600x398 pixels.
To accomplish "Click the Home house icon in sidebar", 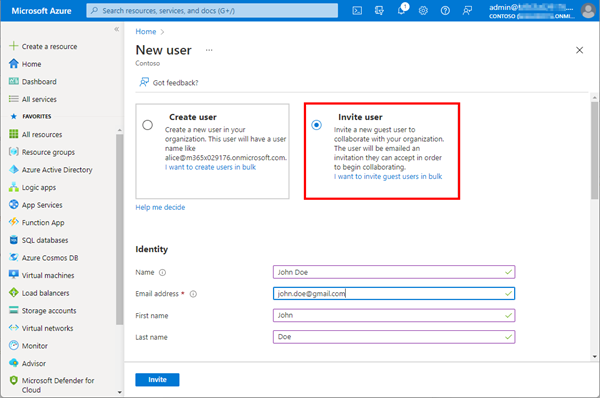I will pyautogui.click(x=13, y=64).
